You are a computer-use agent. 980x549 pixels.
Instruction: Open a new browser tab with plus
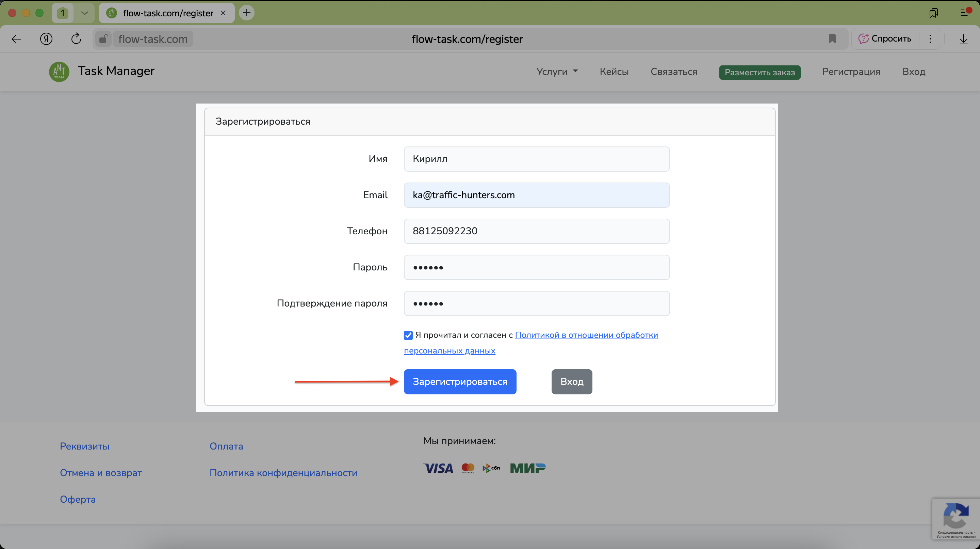[x=246, y=13]
